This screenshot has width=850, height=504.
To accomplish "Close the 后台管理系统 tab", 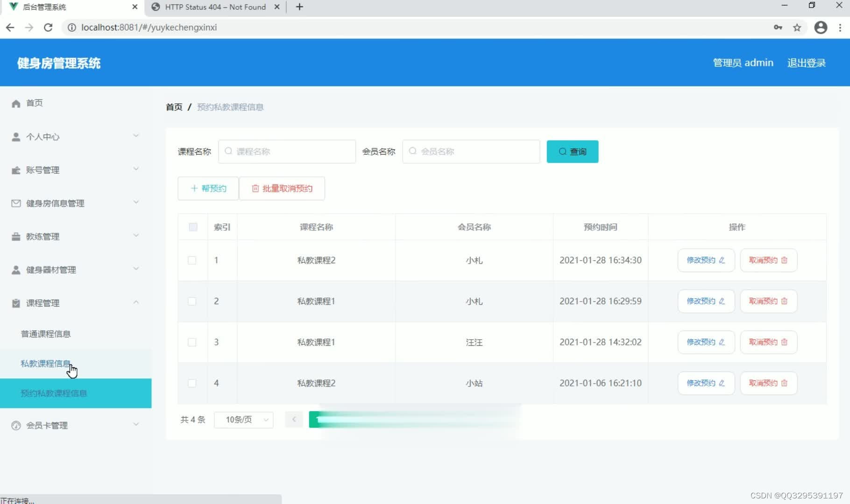I will point(135,7).
